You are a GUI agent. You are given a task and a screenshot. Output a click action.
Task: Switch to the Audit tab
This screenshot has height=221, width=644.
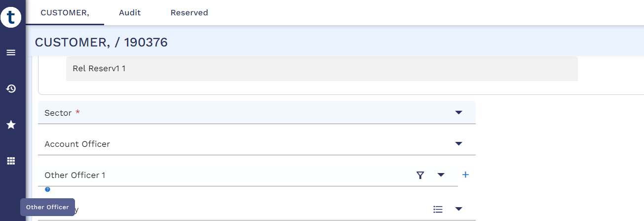[x=130, y=13]
